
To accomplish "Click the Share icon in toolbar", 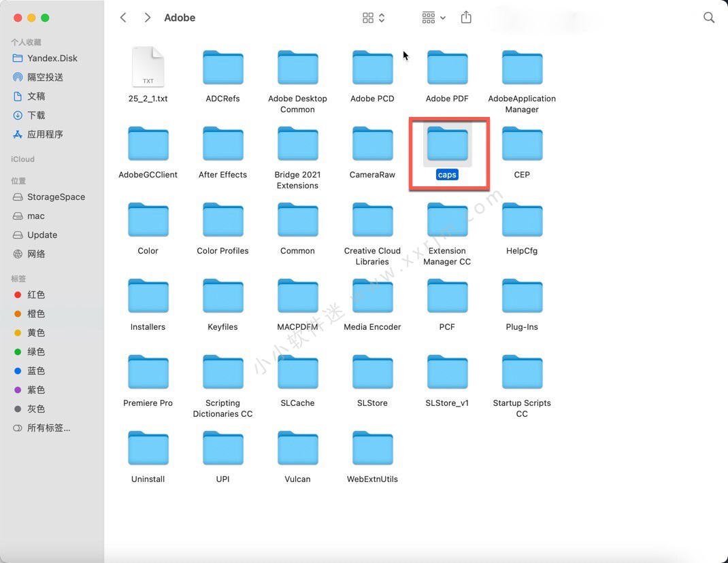I will (466, 18).
